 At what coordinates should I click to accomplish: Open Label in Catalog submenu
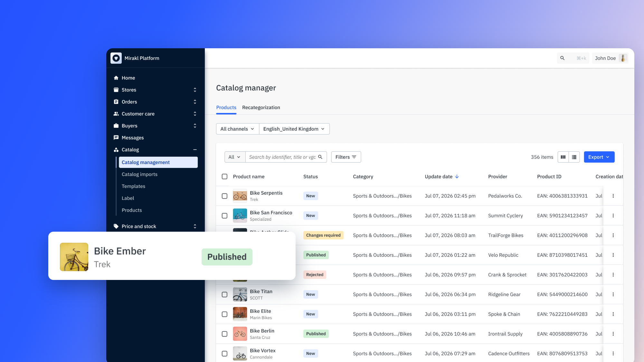pos(128,198)
